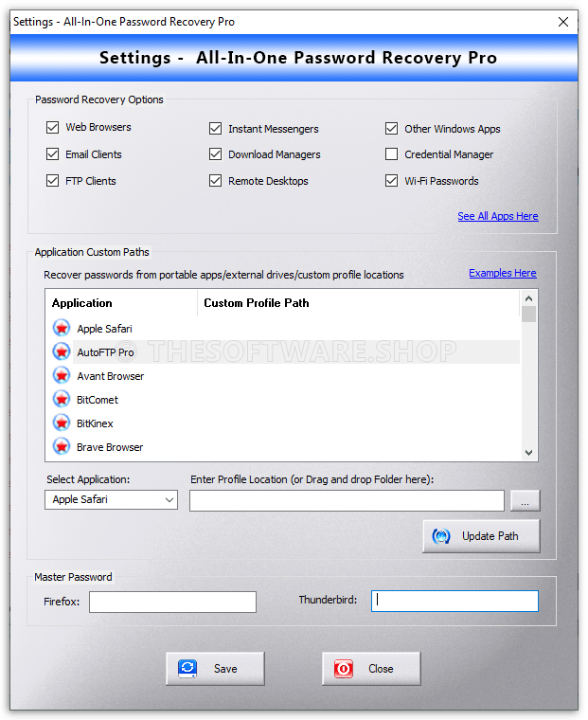588x720 pixels.
Task: Click the Thunderbird master password field
Action: pos(454,601)
